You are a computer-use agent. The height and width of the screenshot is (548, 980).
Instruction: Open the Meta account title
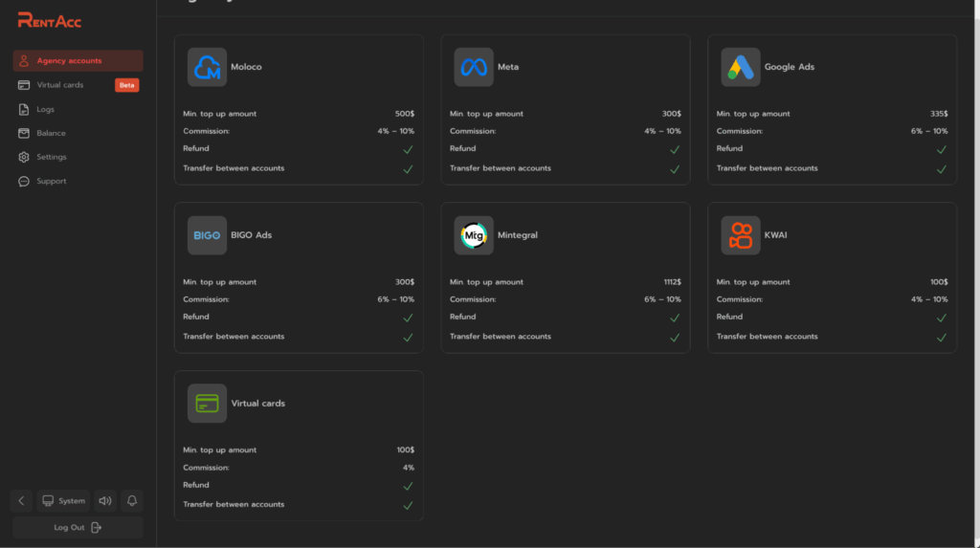click(508, 67)
